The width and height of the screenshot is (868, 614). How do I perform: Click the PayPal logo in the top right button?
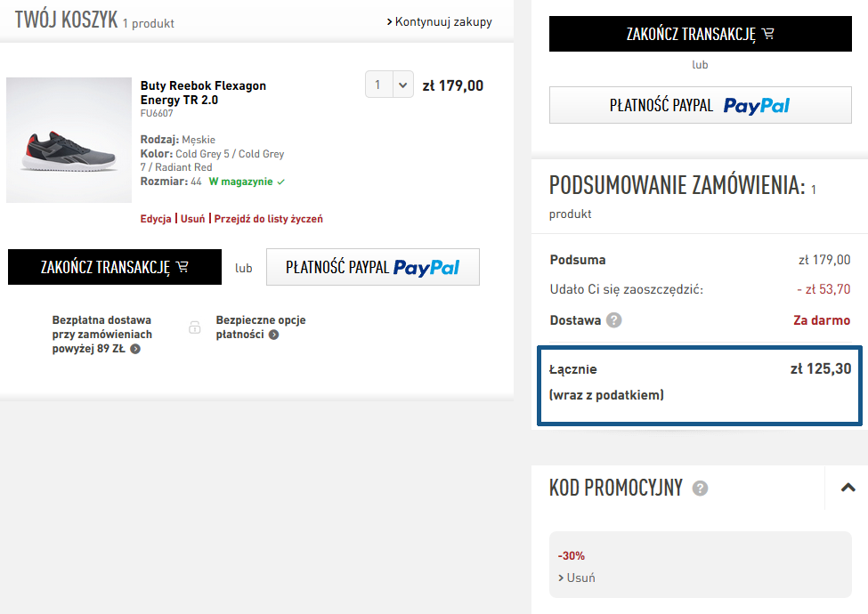756,105
